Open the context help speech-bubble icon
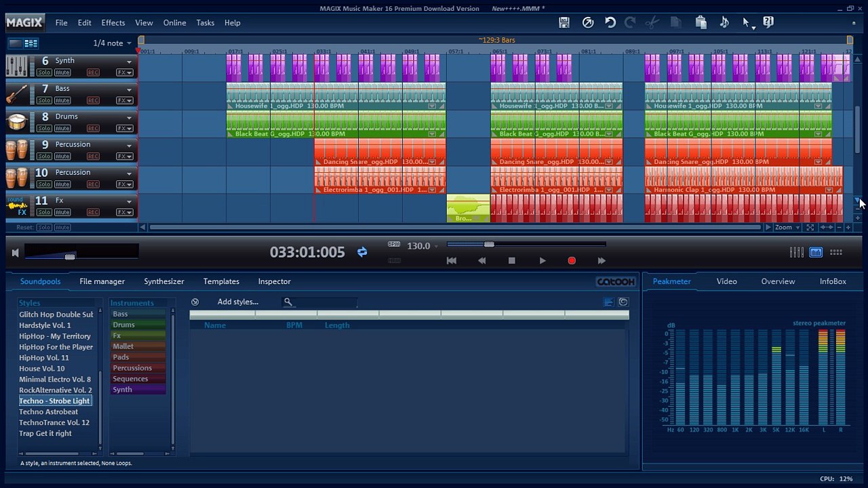 tap(768, 22)
